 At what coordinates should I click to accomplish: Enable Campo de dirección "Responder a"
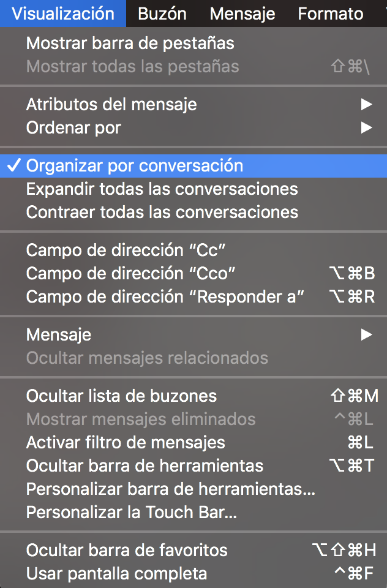tap(165, 297)
